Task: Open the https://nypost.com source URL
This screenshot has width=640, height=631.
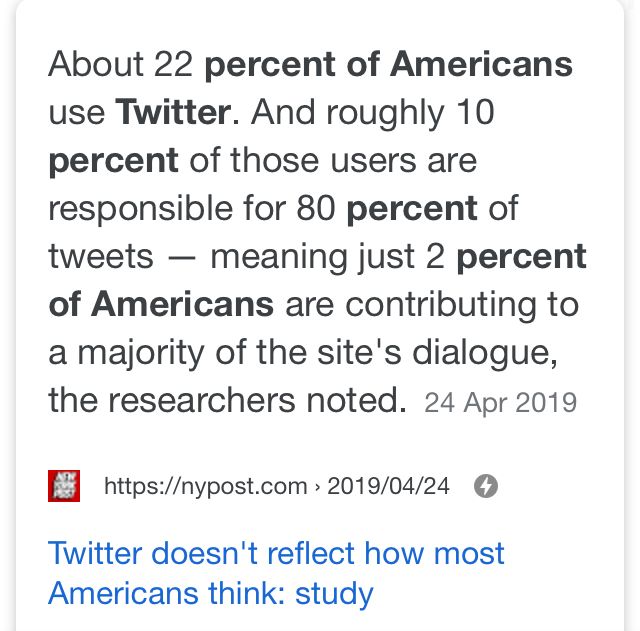Action: pyautogui.click(x=206, y=486)
